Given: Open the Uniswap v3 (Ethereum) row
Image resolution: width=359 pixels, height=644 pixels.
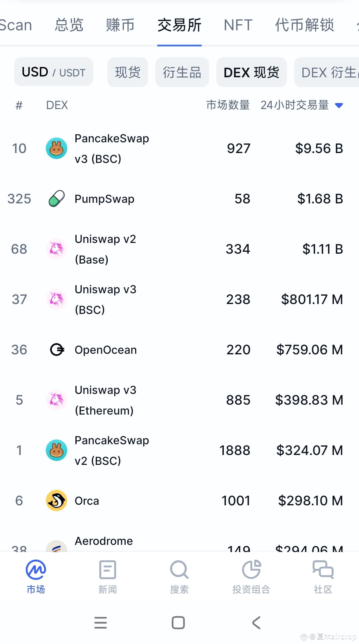Looking at the screenshot, I should pos(180,400).
